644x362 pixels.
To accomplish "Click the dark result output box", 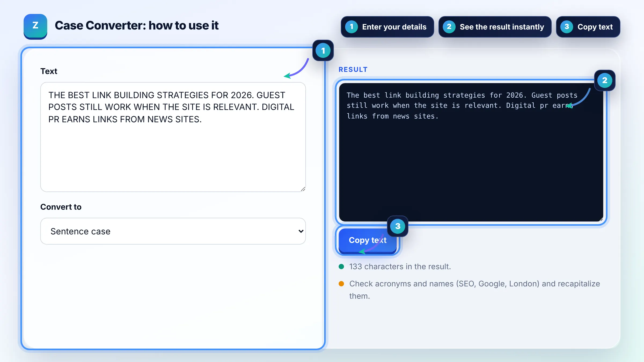I will click(x=471, y=152).
